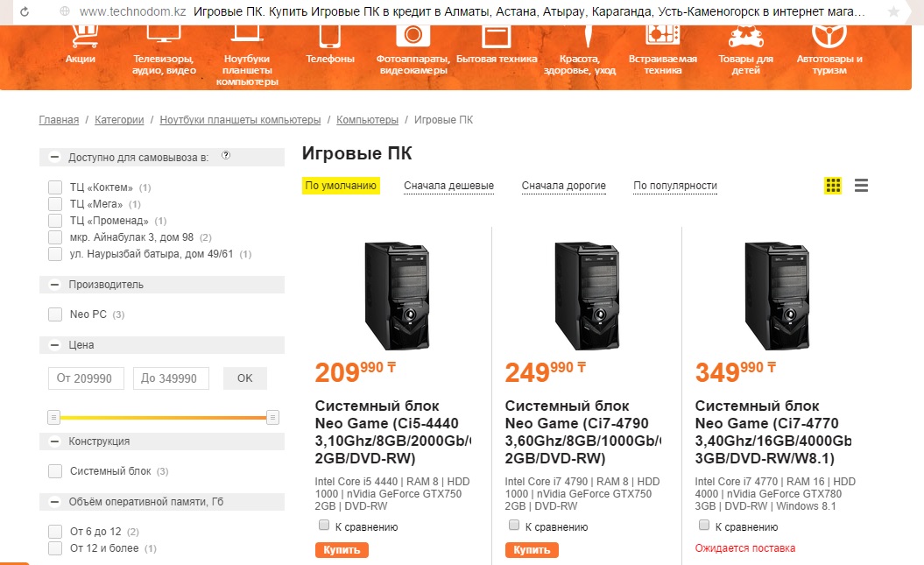Switch to list view layout
Image resolution: width=924 pixels, height=565 pixels.
(x=861, y=186)
